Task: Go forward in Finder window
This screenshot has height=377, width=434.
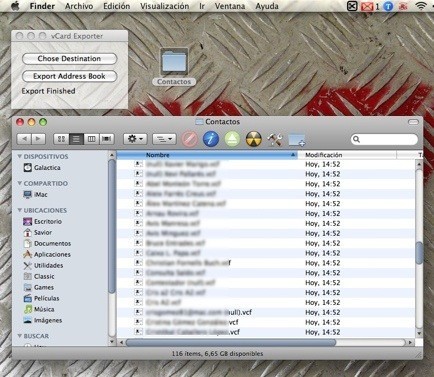Action: click(x=38, y=139)
